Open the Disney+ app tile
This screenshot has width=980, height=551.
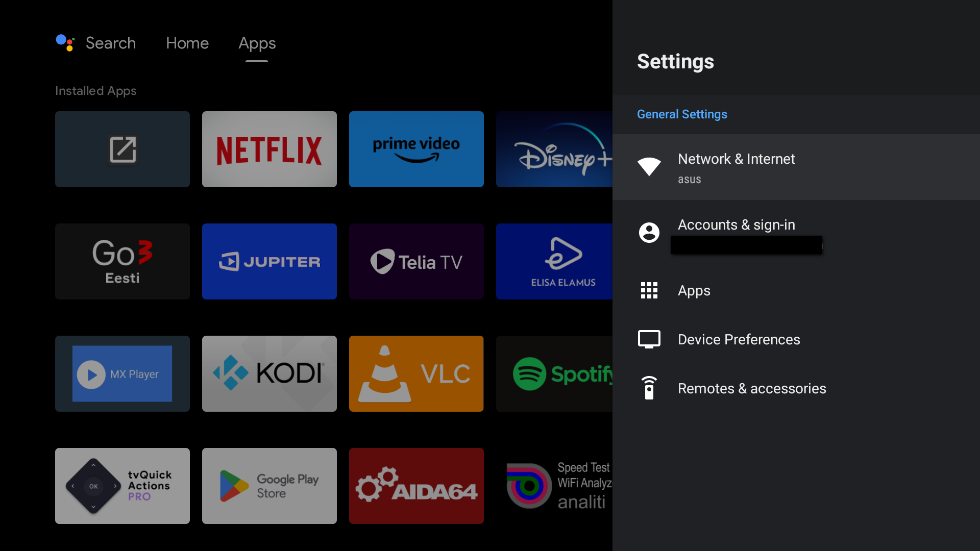click(x=554, y=149)
